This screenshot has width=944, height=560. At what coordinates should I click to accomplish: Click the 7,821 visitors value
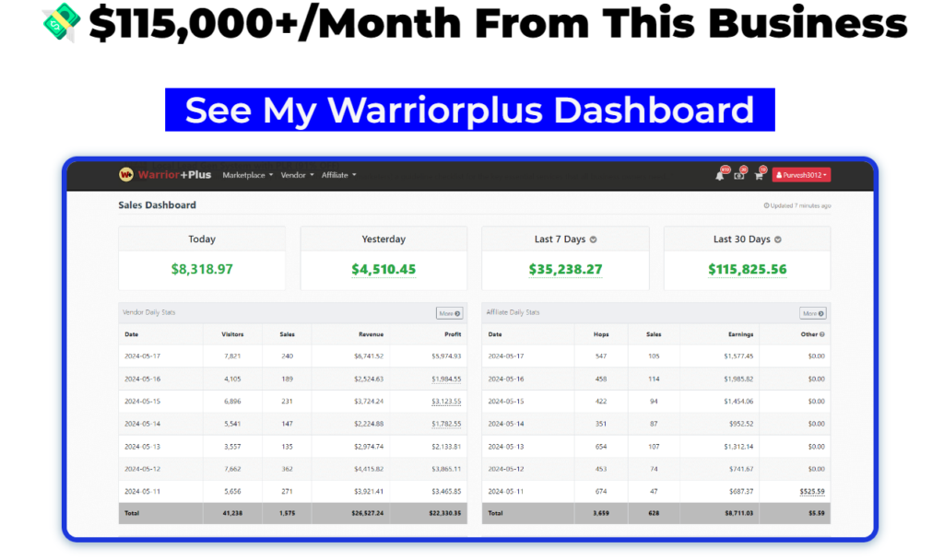point(232,356)
